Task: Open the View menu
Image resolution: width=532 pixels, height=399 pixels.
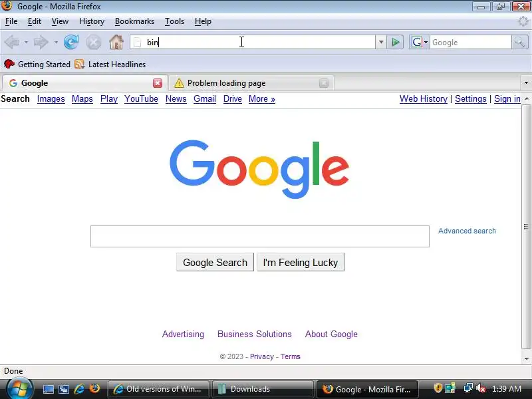Action: pyautogui.click(x=60, y=21)
